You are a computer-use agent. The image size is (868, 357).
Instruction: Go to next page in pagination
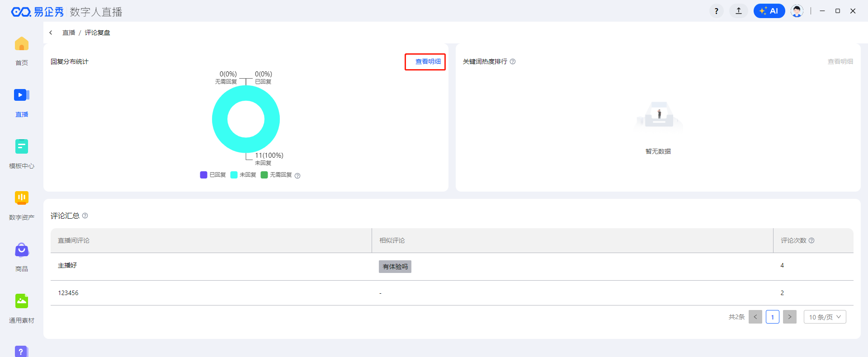pyautogui.click(x=790, y=317)
